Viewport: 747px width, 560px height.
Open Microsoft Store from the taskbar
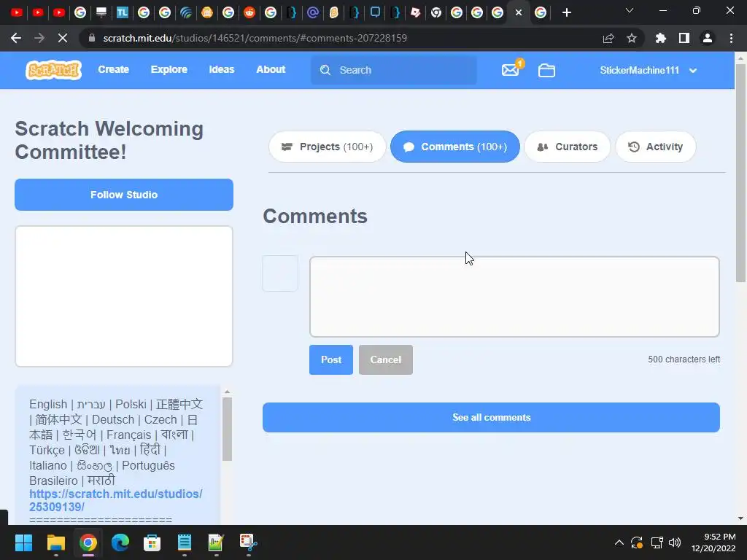[x=152, y=542]
